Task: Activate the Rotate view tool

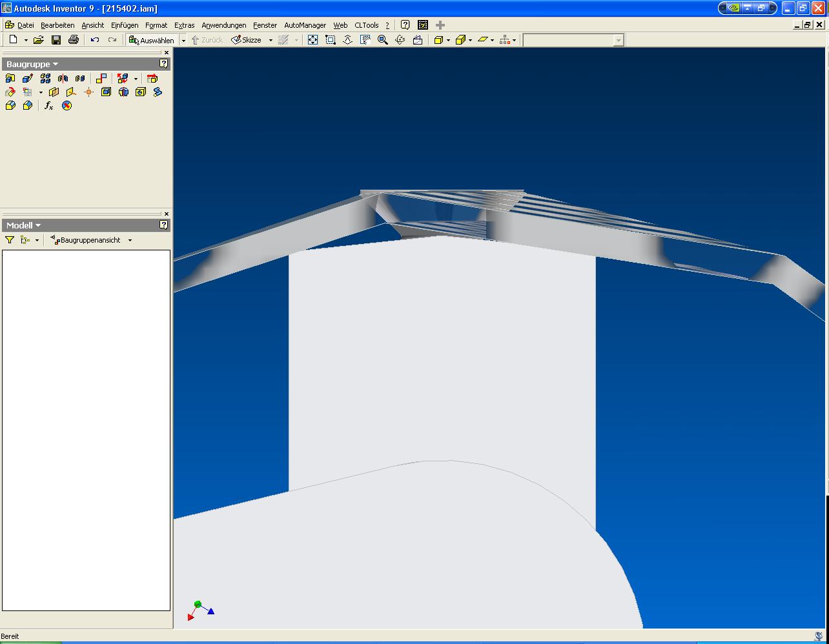Action: [x=400, y=40]
